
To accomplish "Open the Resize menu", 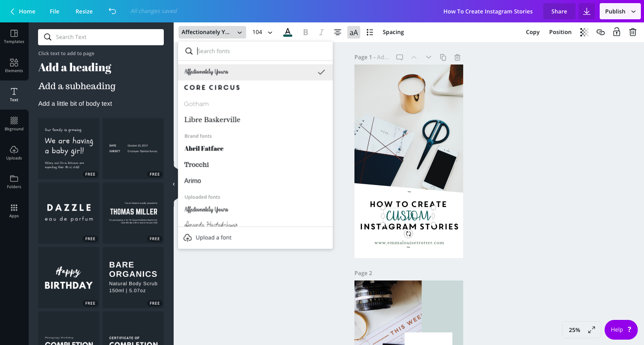I will 84,11.
